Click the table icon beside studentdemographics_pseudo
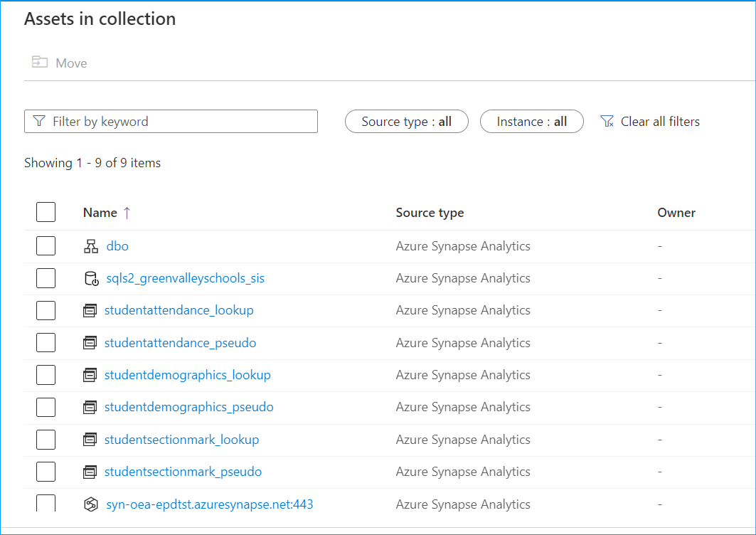The height and width of the screenshot is (535, 756). (x=90, y=407)
